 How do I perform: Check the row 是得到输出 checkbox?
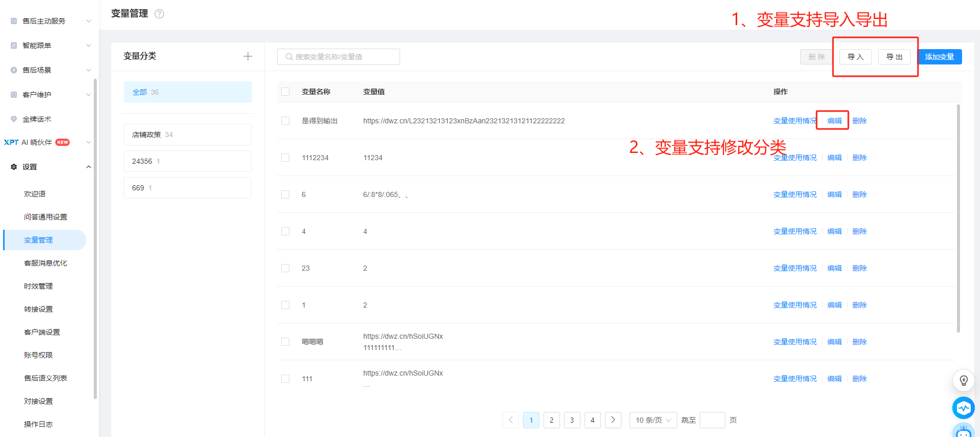tap(285, 121)
